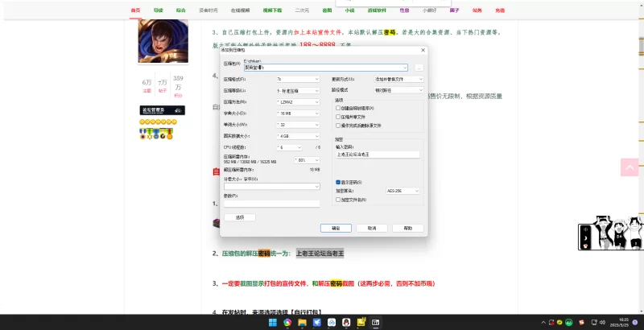Open compression method dropdown showing LZMA2
The image size is (644, 330).
(x=298, y=101)
